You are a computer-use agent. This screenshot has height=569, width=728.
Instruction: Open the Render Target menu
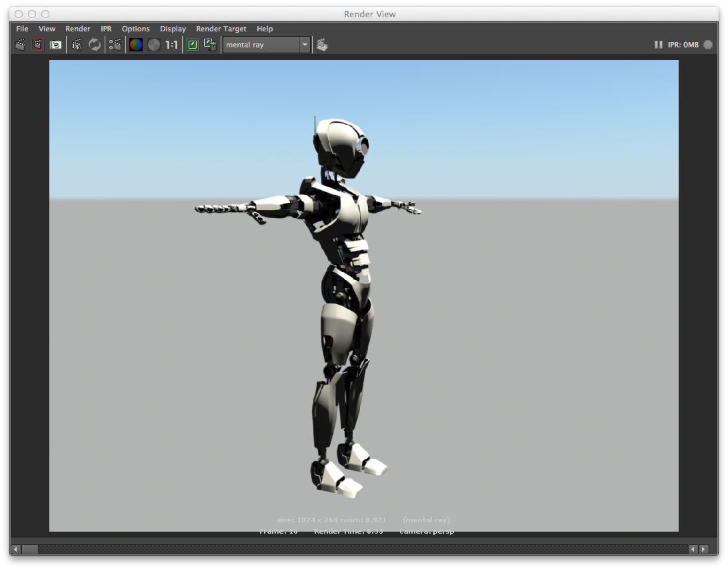coord(221,29)
